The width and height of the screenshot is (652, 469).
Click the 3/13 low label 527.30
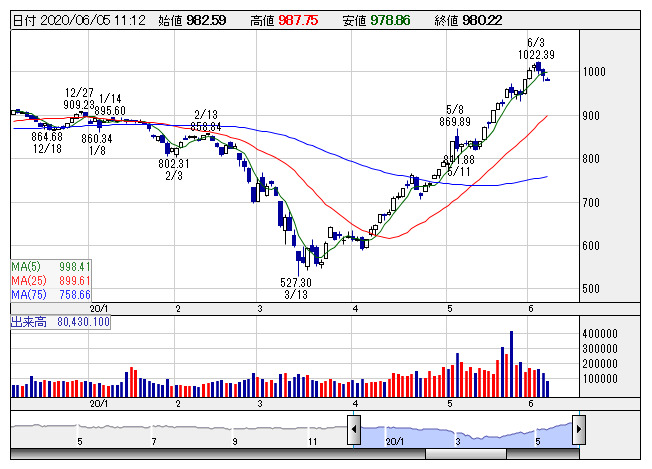click(296, 283)
